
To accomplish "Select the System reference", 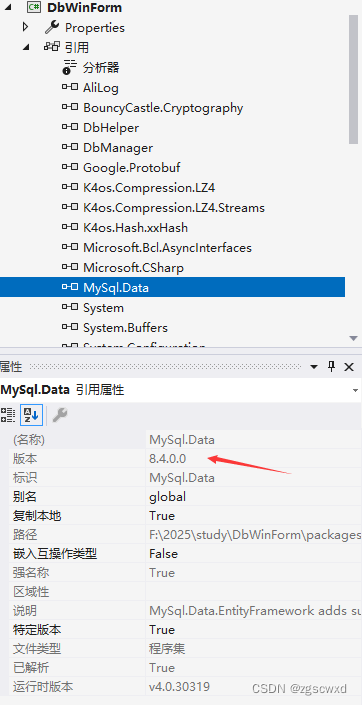I will pos(103,308).
